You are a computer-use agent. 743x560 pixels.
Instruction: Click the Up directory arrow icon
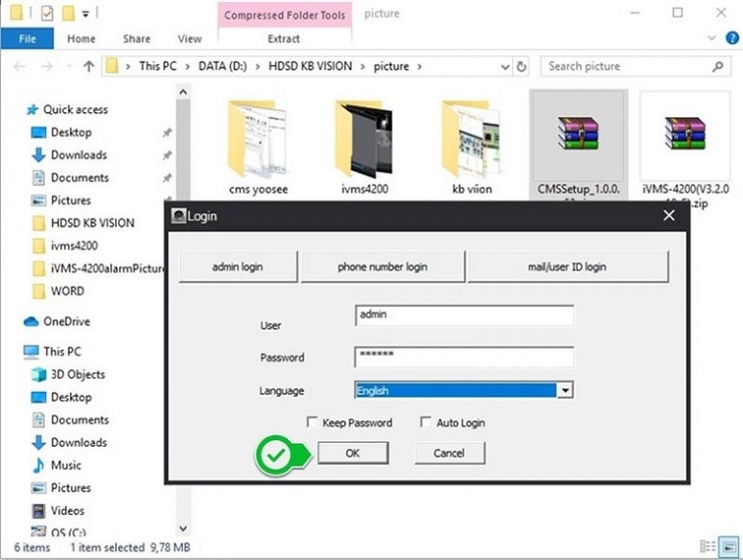(x=89, y=66)
